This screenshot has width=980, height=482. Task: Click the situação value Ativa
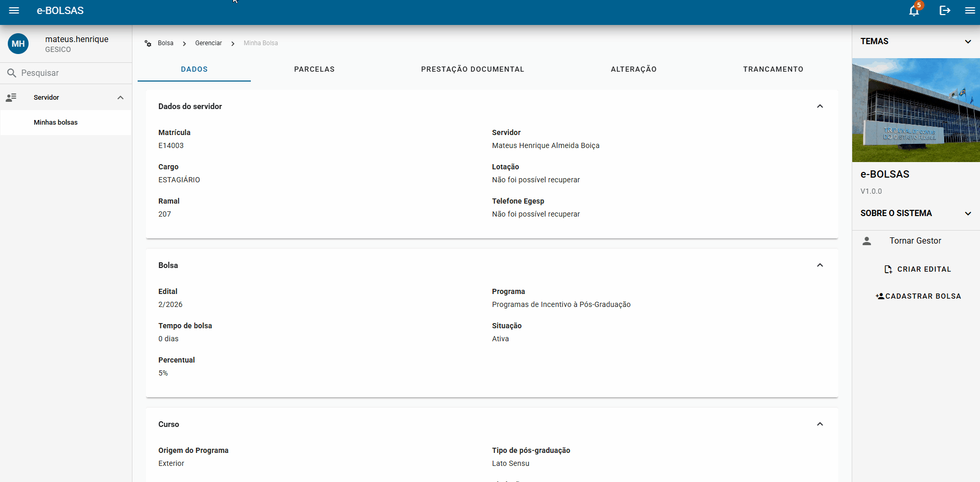coord(501,339)
